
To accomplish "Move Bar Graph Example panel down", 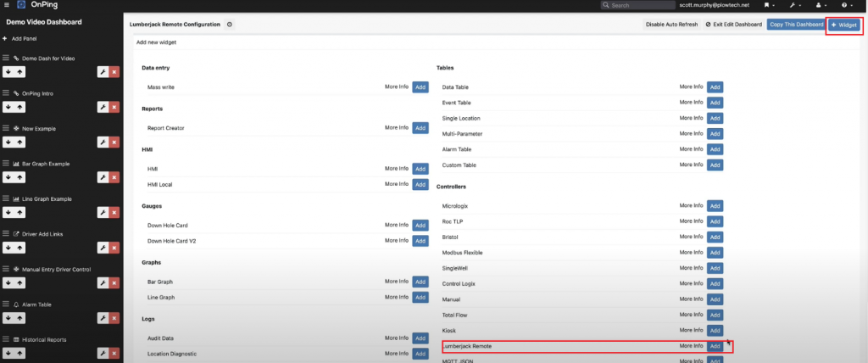I will tap(8, 177).
